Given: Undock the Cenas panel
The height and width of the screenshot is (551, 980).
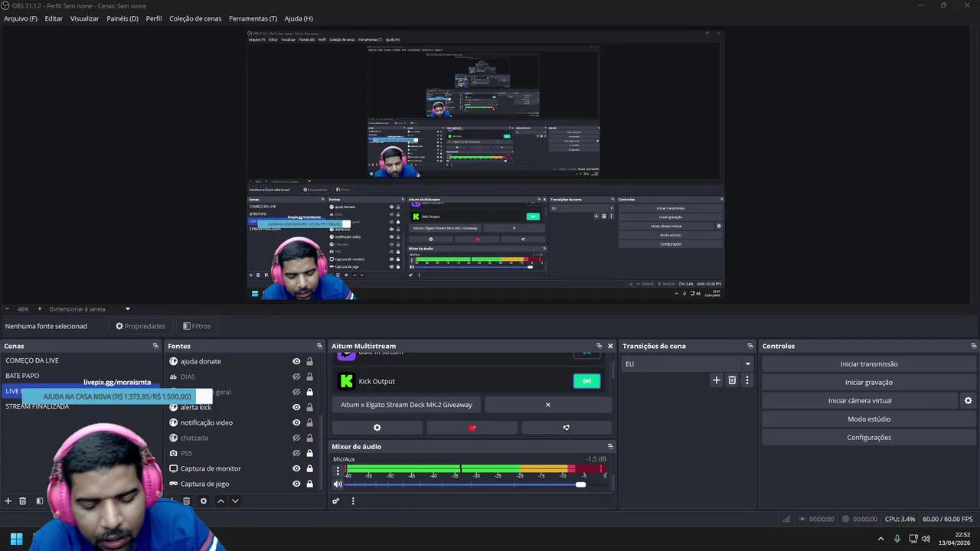Looking at the screenshot, I should click(x=155, y=346).
